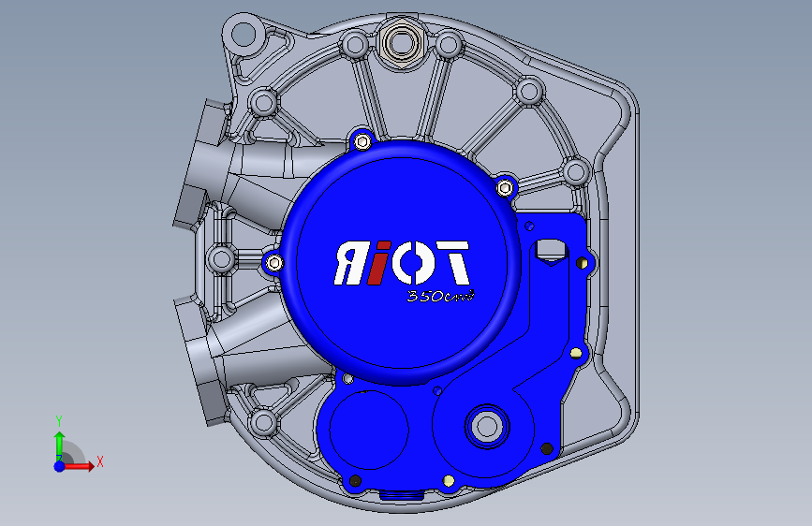Select the hex bolt on the cover's right side
812x526 pixels.
click(505, 188)
